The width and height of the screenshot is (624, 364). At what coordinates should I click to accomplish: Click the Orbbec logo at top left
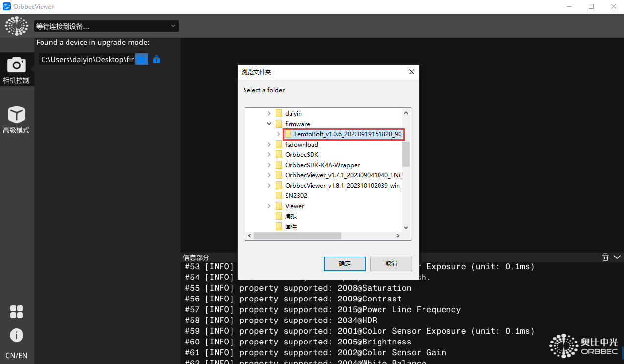point(17,26)
